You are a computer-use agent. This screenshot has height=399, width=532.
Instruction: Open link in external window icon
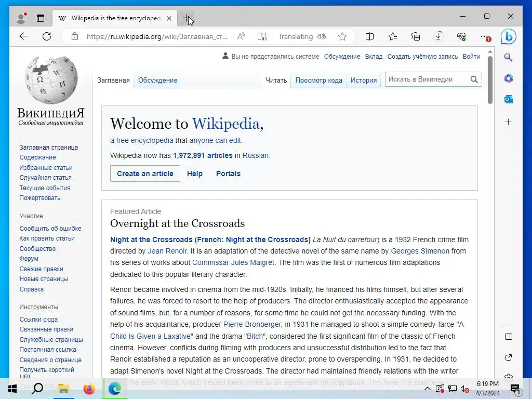(x=508, y=357)
